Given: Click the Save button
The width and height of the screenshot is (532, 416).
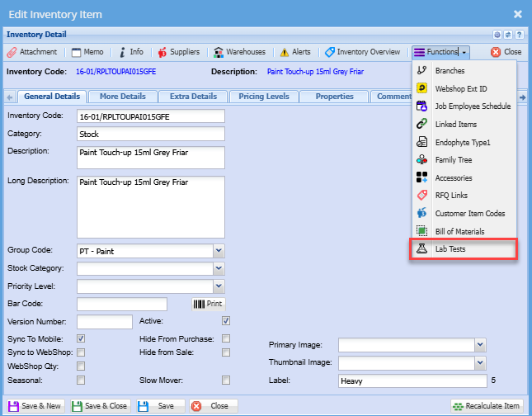Looking at the screenshot, I should 161,406.
